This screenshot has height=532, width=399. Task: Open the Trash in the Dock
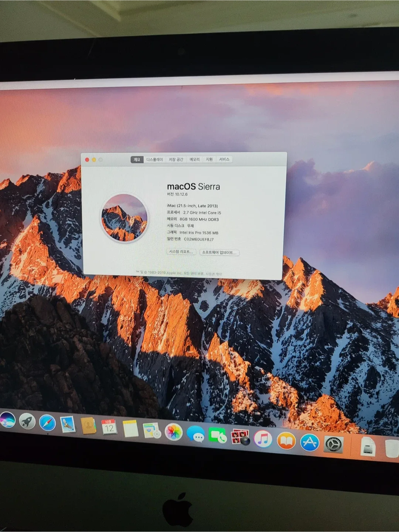click(392, 449)
